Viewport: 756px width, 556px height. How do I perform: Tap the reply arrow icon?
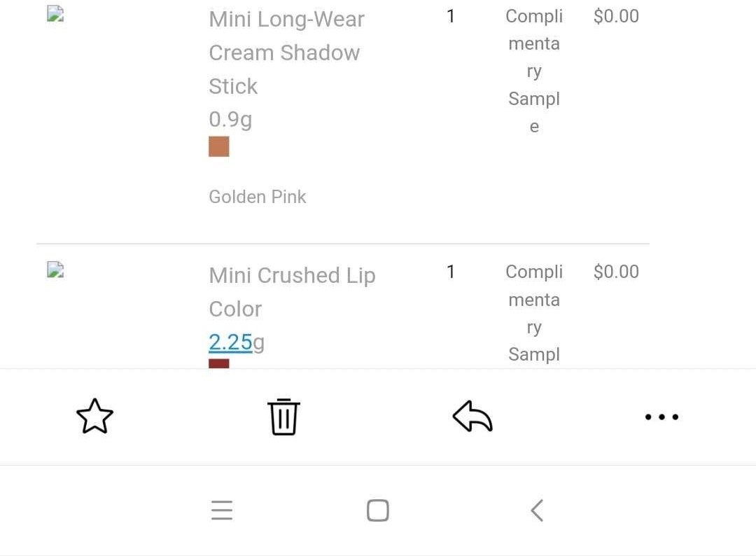tap(472, 416)
